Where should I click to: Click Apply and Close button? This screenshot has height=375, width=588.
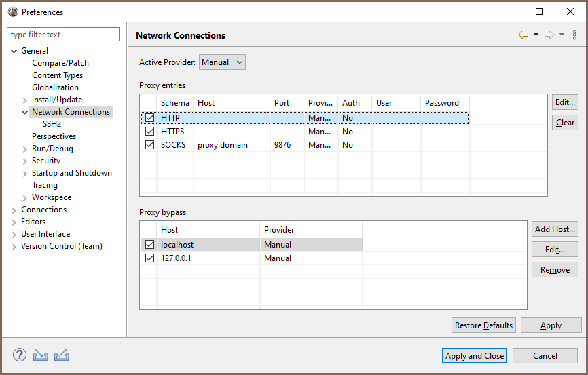475,356
